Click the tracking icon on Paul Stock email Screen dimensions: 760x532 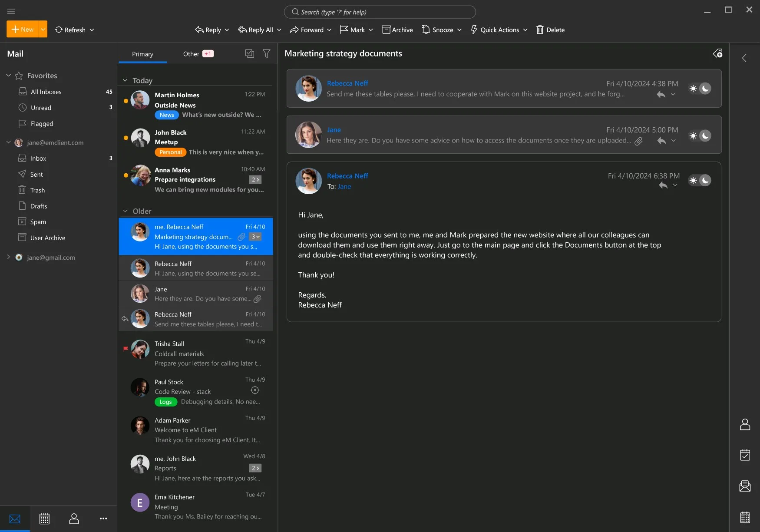(255, 390)
